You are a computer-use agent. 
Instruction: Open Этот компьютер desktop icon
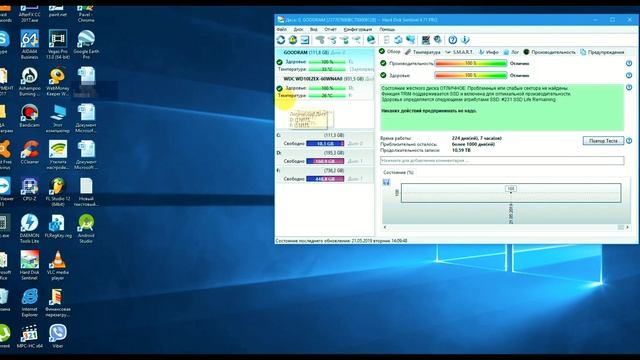(58, 118)
